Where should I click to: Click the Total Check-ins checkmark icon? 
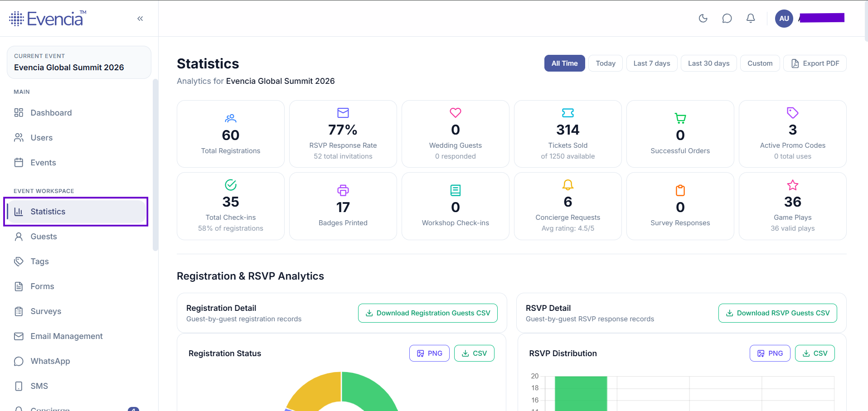pos(231,185)
